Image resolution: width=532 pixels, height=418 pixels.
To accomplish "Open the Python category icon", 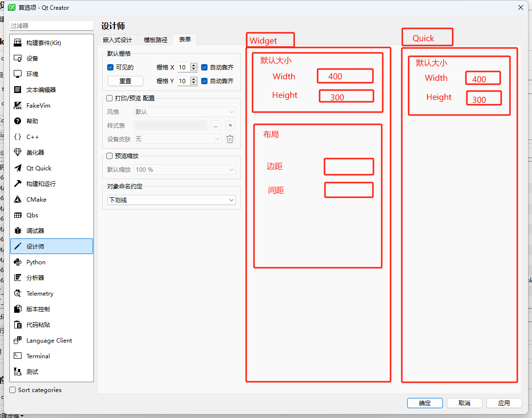I will point(18,262).
